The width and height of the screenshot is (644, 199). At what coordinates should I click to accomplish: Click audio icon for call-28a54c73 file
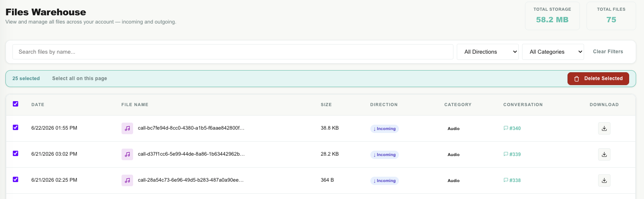point(127,180)
